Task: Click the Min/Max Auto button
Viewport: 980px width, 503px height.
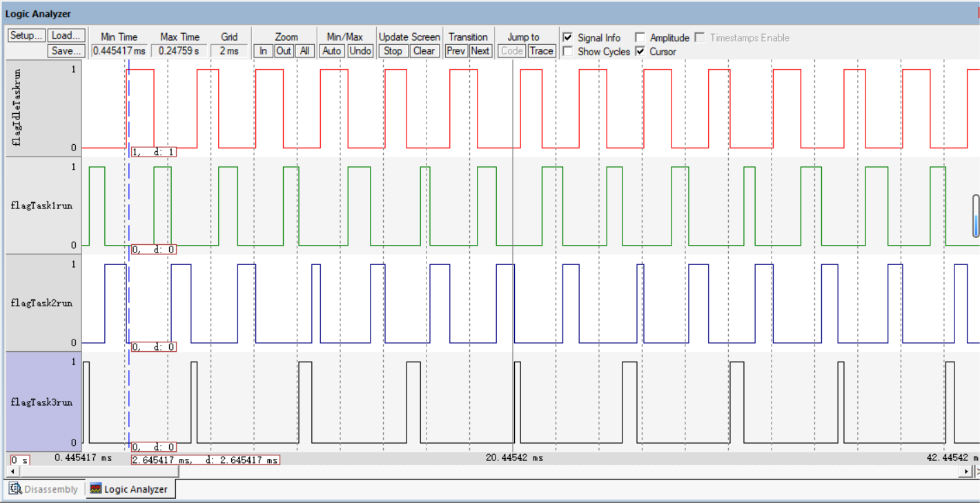Action: [332, 51]
